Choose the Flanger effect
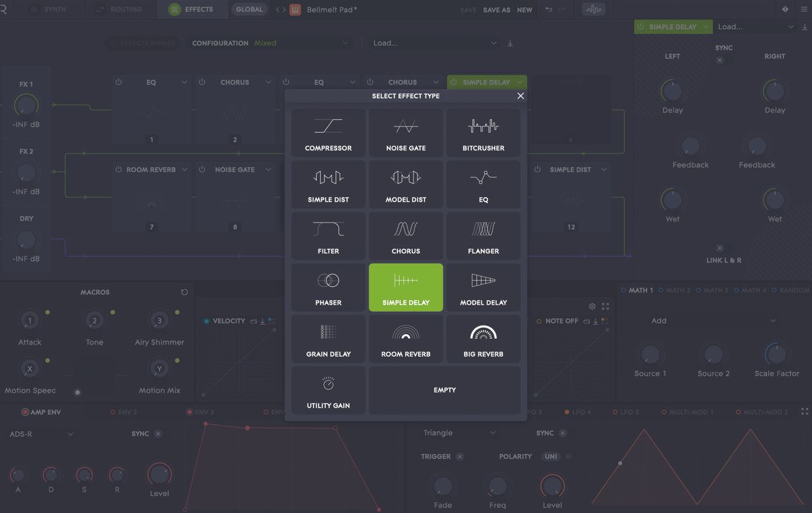The width and height of the screenshot is (812, 513). [483, 236]
